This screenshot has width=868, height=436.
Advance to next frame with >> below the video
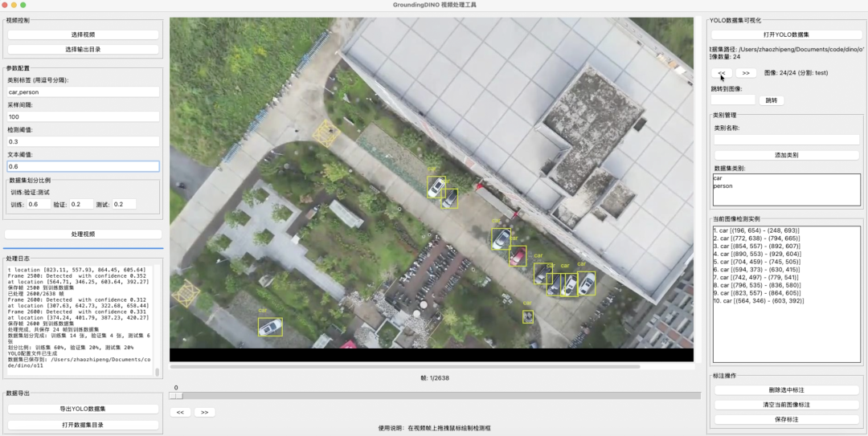204,412
